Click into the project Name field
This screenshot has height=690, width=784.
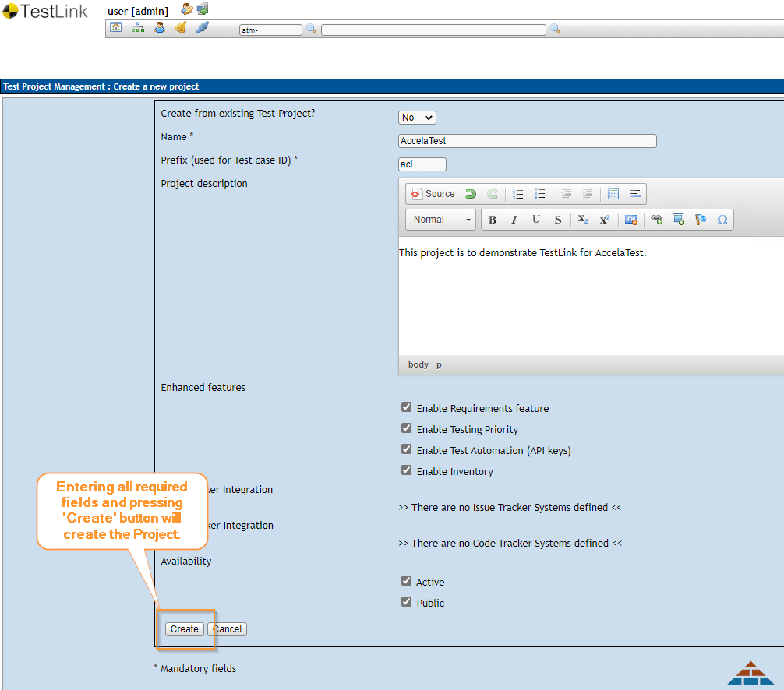point(527,141)
